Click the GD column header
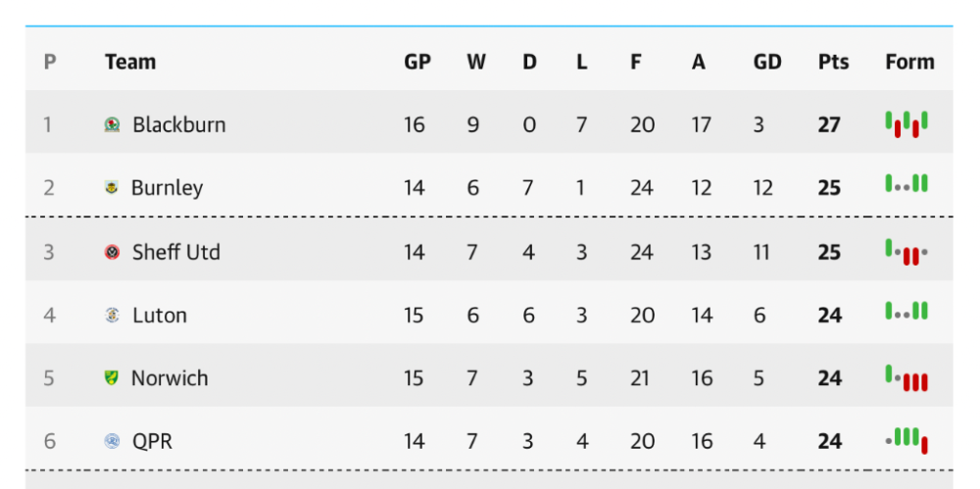Screen dimensions: 980x489 [767, 62]
